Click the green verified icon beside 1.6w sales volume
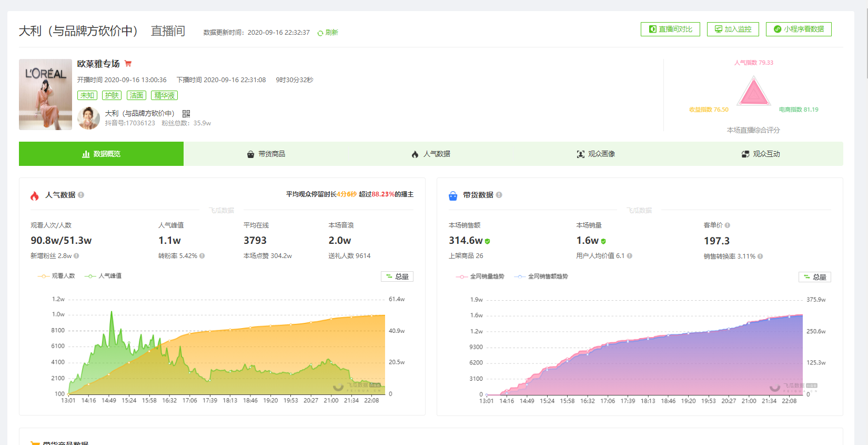 (603, 241)
